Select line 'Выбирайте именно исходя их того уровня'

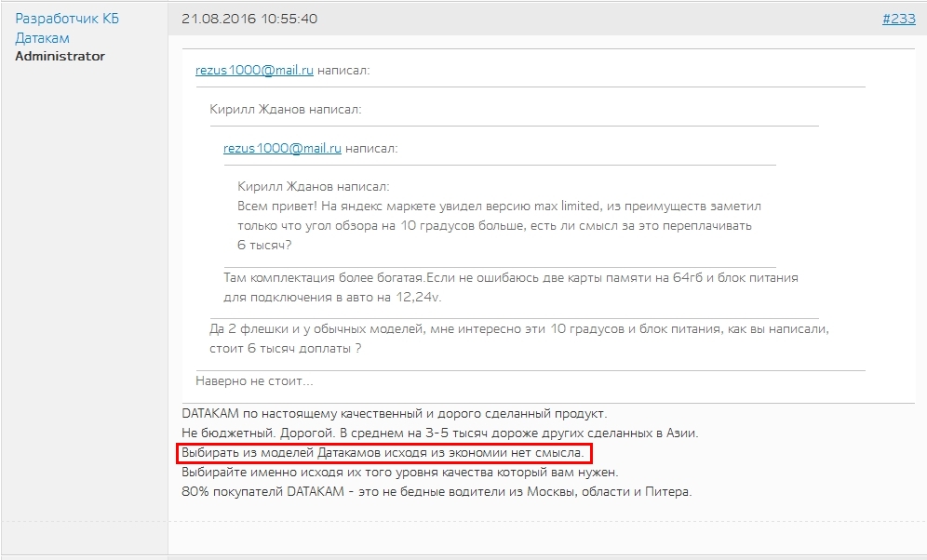[399, 473]
